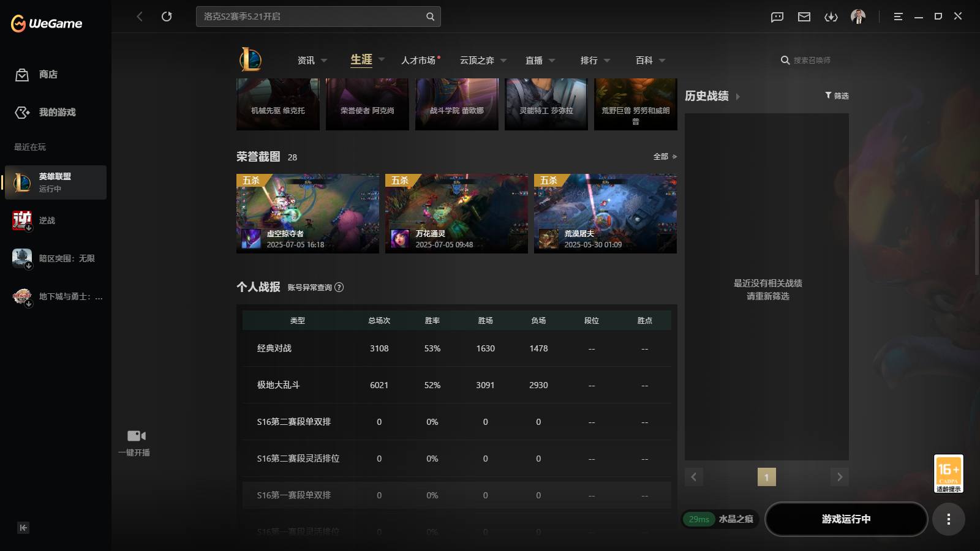Click the 胜率 column header
Image resolution: width=980 pixels, height=551 pixels.
tap(432, 321)
